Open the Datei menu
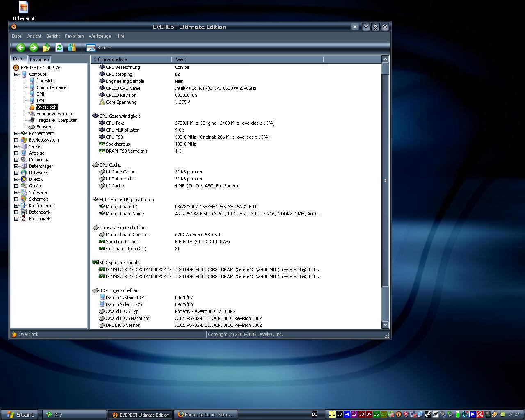Viewport: 525px width, 420px height. click(x=17, y=36)
